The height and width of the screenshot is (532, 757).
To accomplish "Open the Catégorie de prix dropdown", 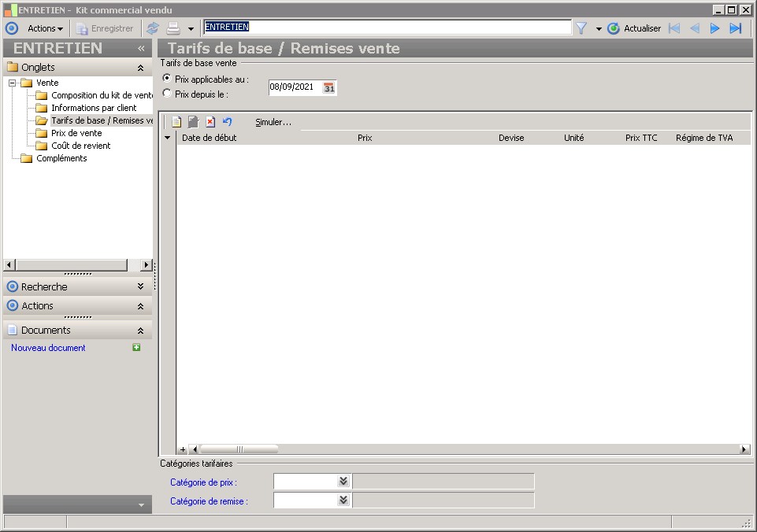I will tap(343, 482).
